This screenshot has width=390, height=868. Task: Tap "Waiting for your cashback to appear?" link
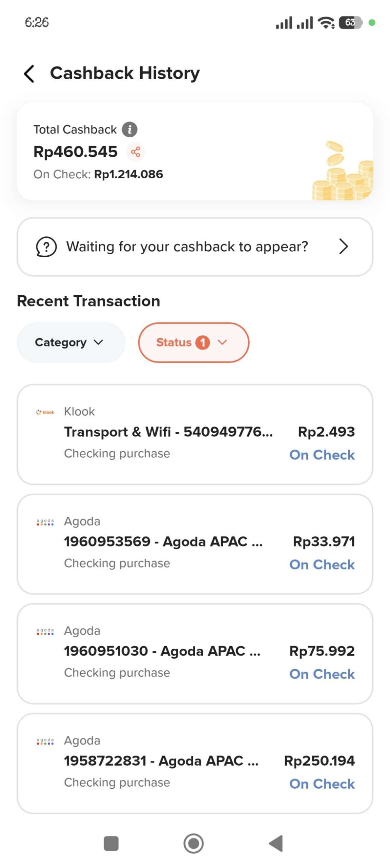point(187,247)
